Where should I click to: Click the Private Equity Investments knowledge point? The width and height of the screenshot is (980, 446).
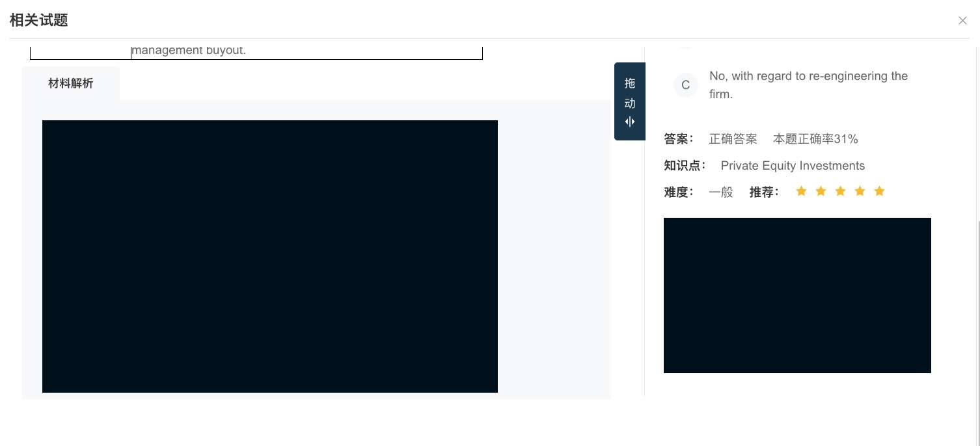click(793, 166)
